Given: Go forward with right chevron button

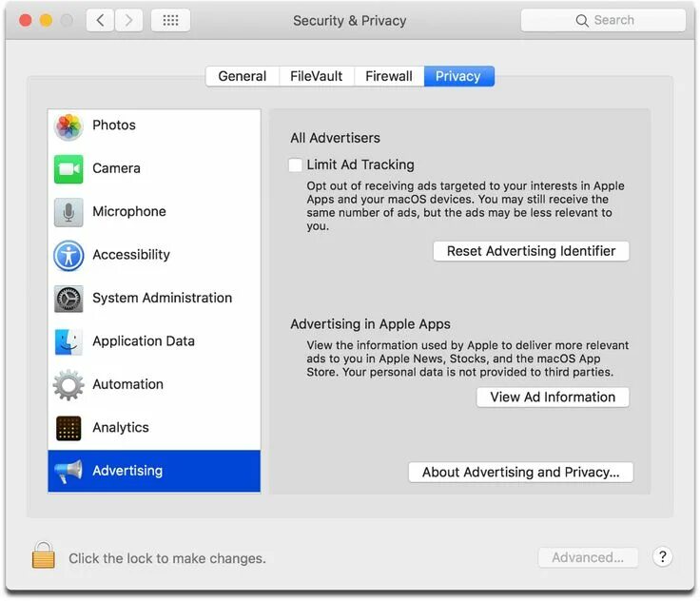Looking at the screenshot, I should click(128, 20).
